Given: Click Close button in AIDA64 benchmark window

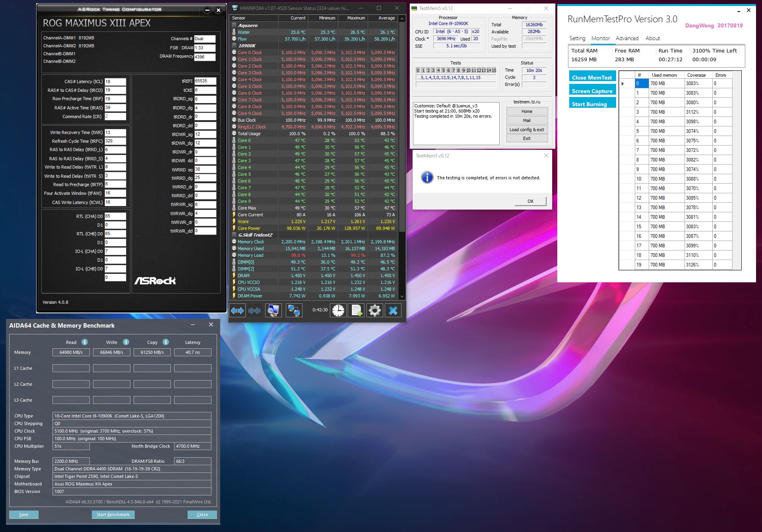Looking at the screenshot, I should (x=202, y=515).
